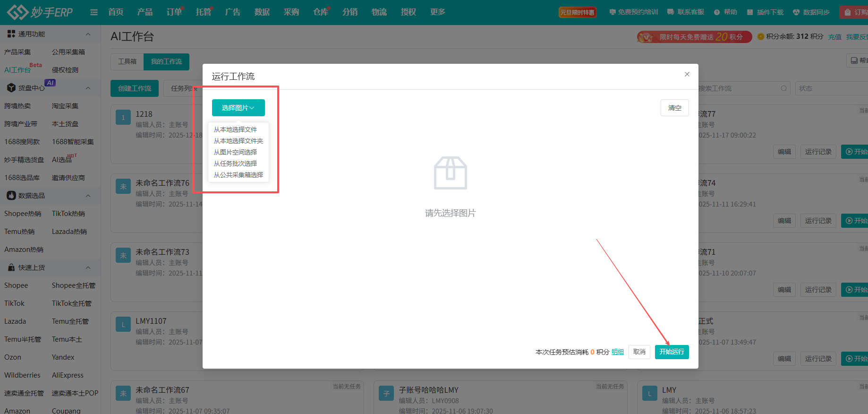The width and height of the screenshot is (868, 414).
Task: Open Wildberries in the sidebar
Action: click(22, 375)
